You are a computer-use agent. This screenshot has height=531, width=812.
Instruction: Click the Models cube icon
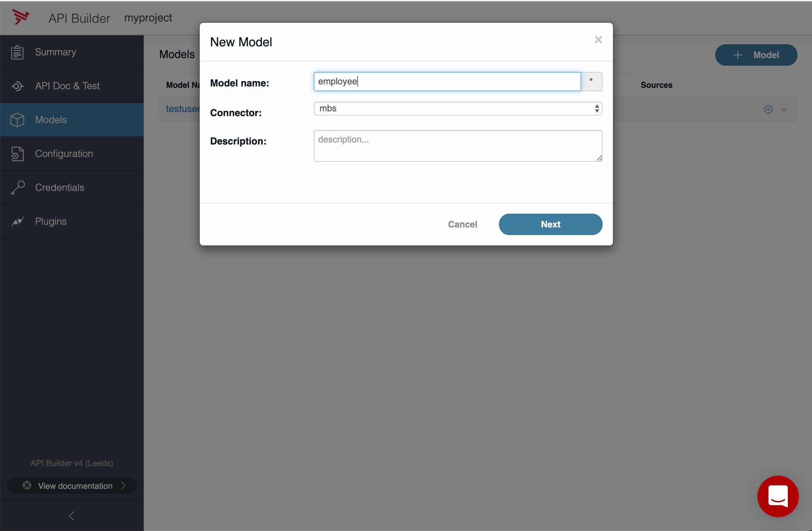pos(17,120)
